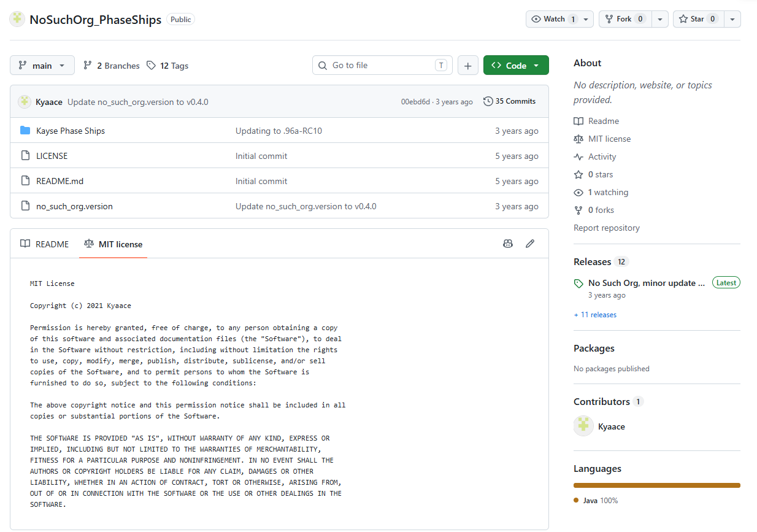The image size is (757, 532).
Task: Switch to the README tab
Action: click(45, 244)
